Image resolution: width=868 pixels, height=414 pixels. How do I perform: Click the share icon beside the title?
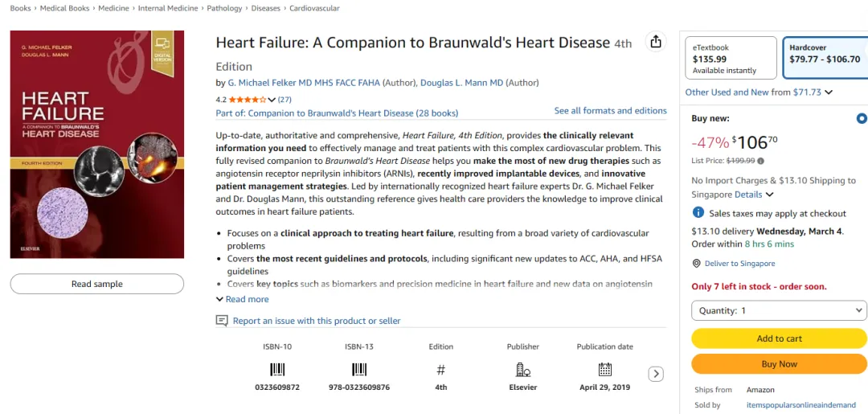[656, 43]
